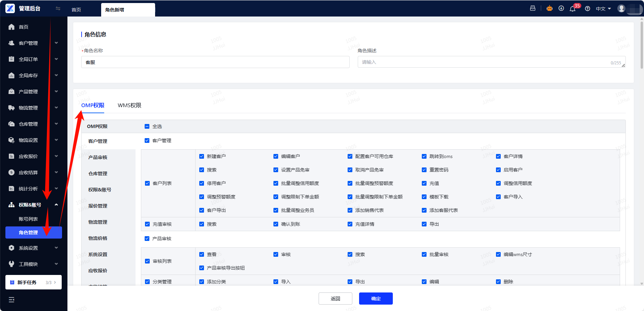
Task: Open the inbox message icon in header
Action: tap(533, 8)
